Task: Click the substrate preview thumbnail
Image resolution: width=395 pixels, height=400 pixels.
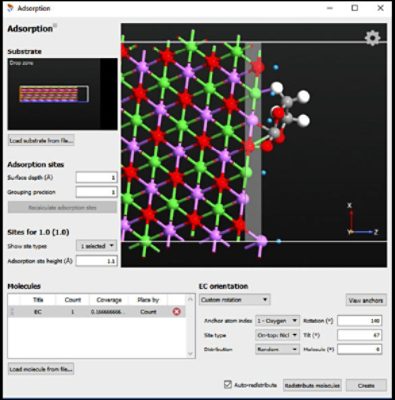Action: (62, 94)
